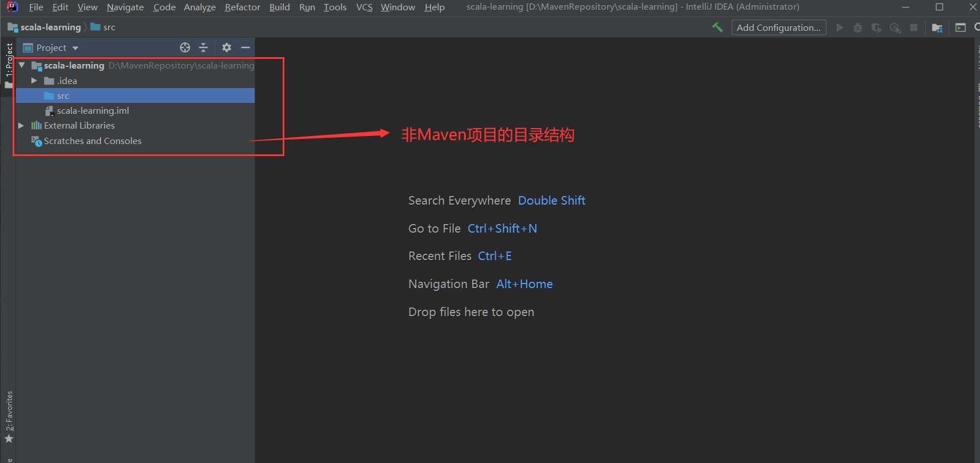Click the Collapse All icon
This screenshot has width=980, height=463.
[x=203, y=47]
